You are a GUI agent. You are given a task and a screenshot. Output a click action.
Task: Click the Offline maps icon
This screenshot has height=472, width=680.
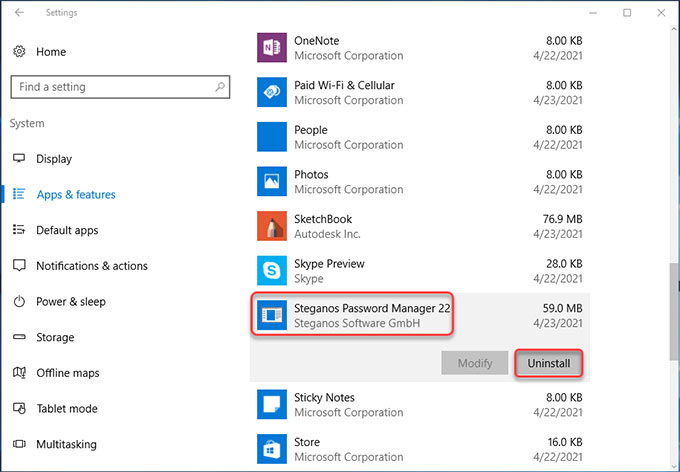19,372
